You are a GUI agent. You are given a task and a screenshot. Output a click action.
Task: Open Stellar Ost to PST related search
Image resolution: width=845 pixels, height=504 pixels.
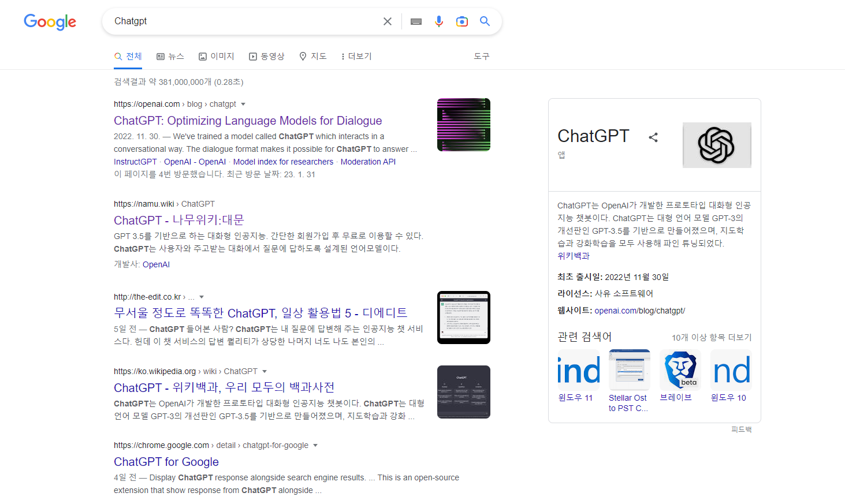[x=629, y=381]
